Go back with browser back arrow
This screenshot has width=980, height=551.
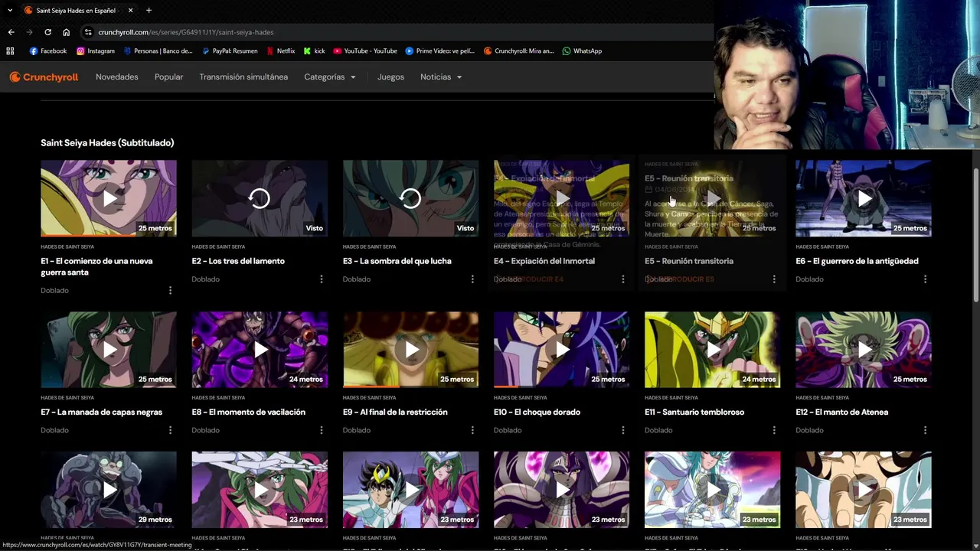click(11, 32)
